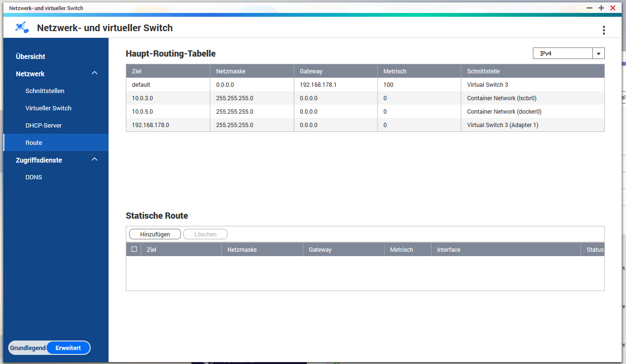Switch to Erweitert mode

(68, 348)
